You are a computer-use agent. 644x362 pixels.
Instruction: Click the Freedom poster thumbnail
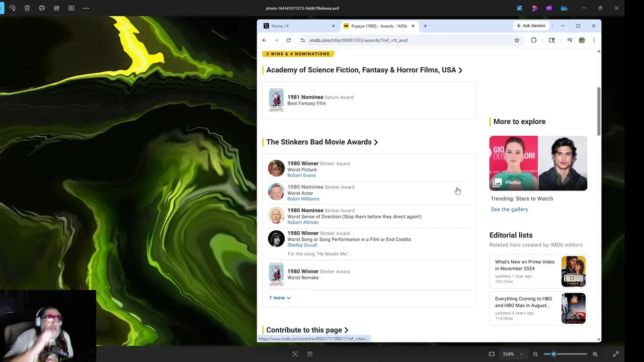(574, 271)
